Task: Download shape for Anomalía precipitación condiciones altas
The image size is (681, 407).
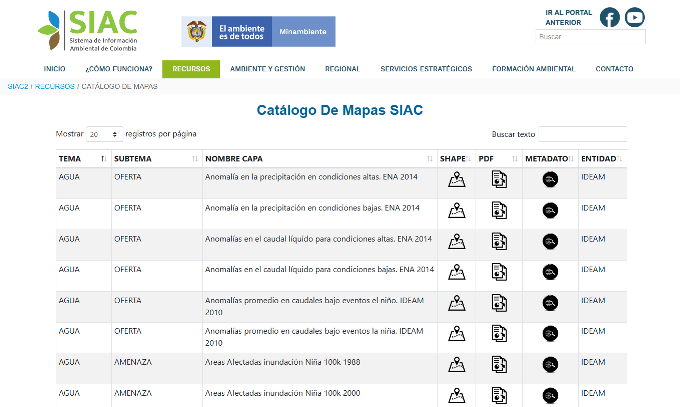Action: coord(456,180)
